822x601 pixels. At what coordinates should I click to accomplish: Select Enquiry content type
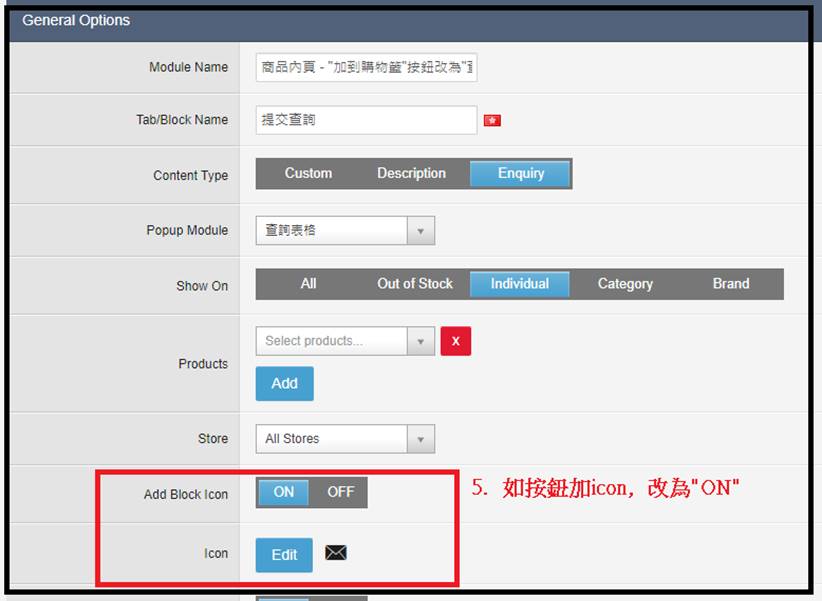pos(521,173)
